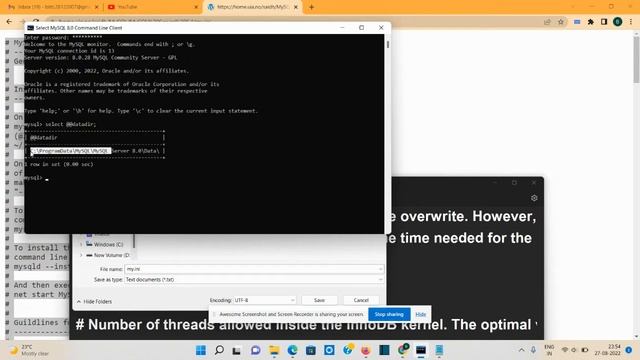The width and height of the screenshot is (640, 360).
Task: Click the highlighted datadir path text
Action: coord(71,151)
